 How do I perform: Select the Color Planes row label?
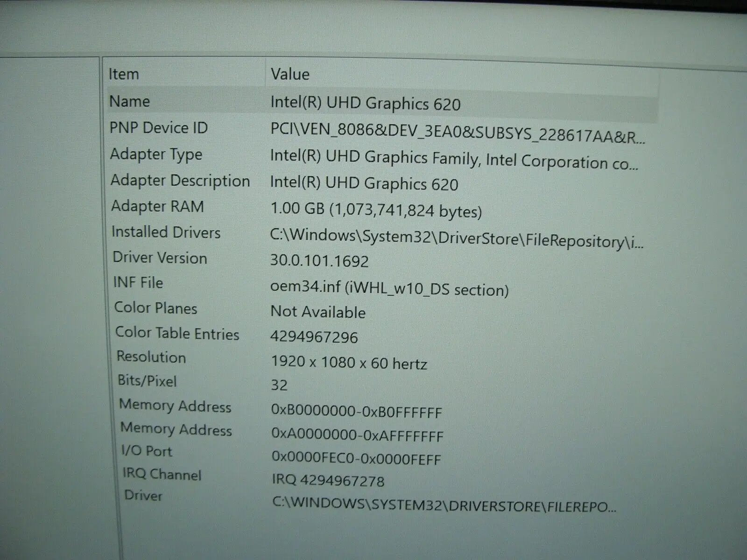click(156, 308)
